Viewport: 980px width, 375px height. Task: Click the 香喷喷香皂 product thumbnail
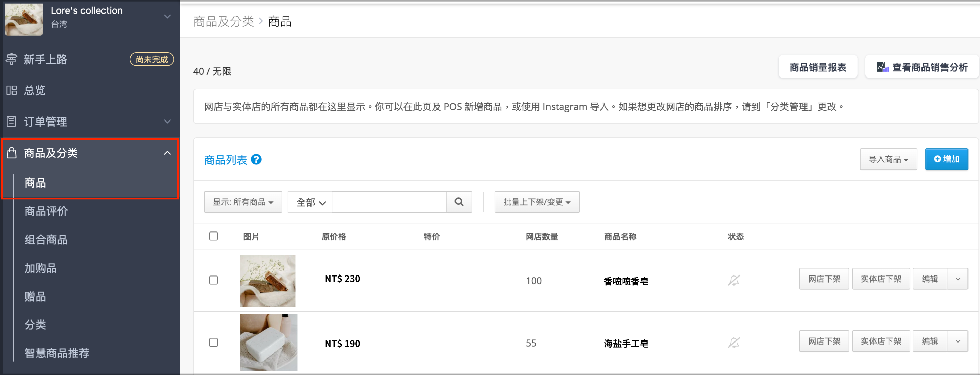tap(268, 281)
